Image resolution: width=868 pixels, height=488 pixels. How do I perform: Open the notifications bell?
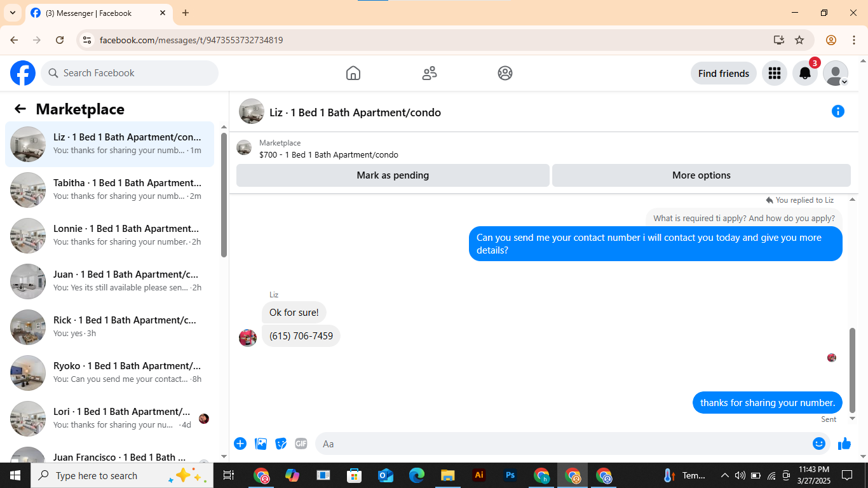tap(805, 73)
